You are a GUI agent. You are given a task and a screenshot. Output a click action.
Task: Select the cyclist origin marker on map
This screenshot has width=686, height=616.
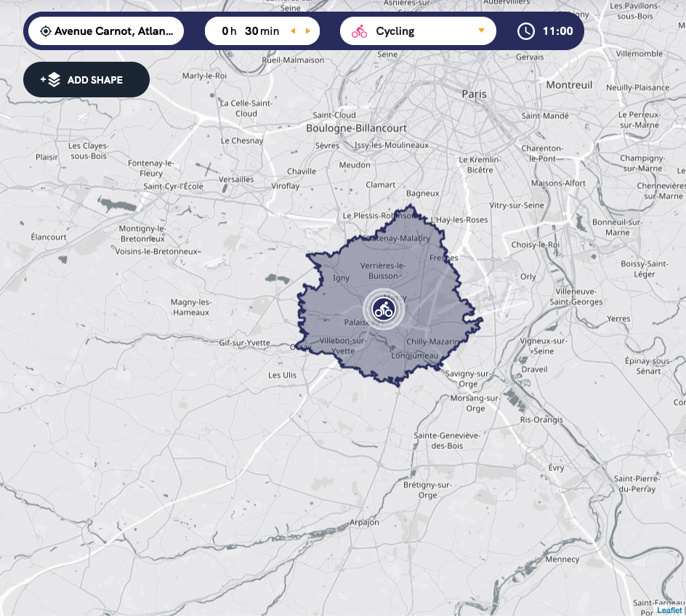pos(384,309)
